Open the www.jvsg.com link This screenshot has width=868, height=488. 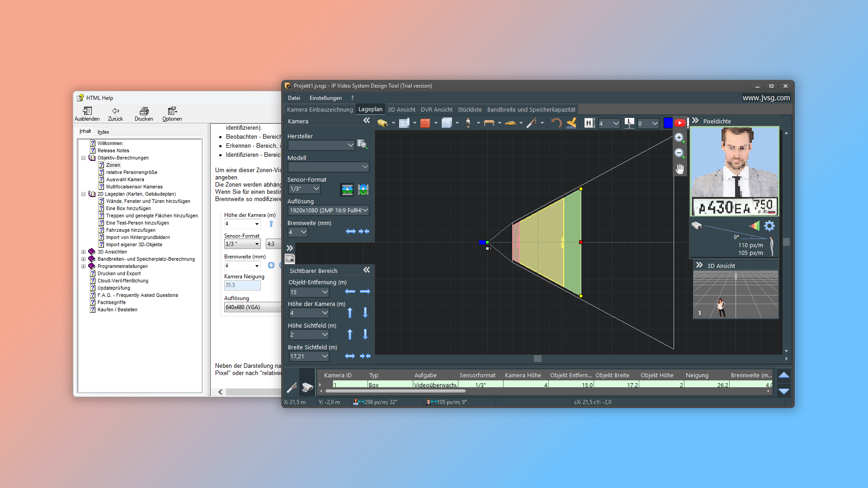(766, 98)
